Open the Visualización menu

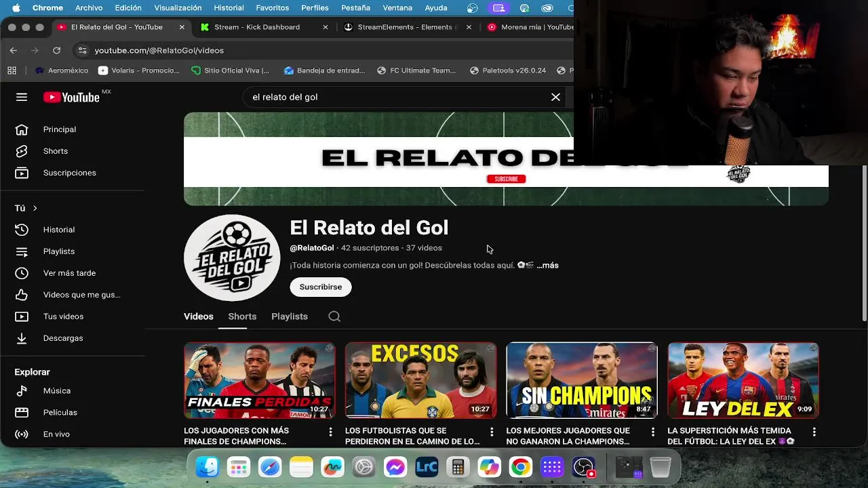coord(178,8)
